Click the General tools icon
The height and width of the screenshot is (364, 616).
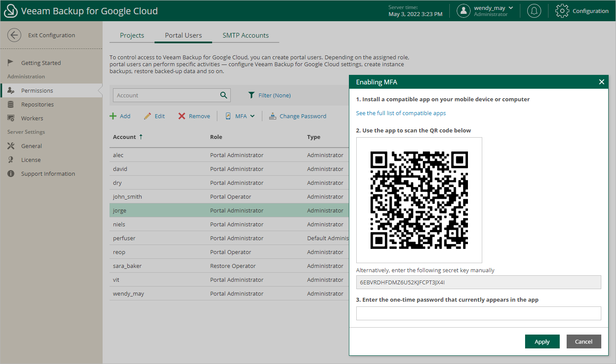(11, 146)
